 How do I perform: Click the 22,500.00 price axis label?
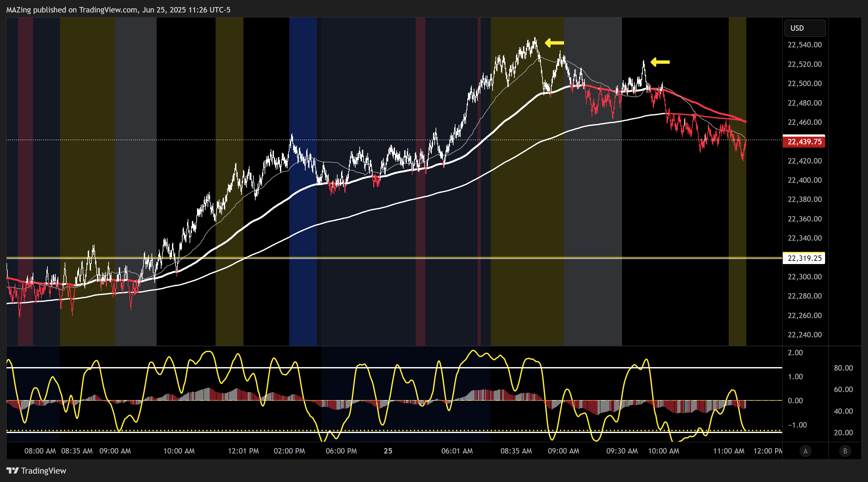coord(805,84)
